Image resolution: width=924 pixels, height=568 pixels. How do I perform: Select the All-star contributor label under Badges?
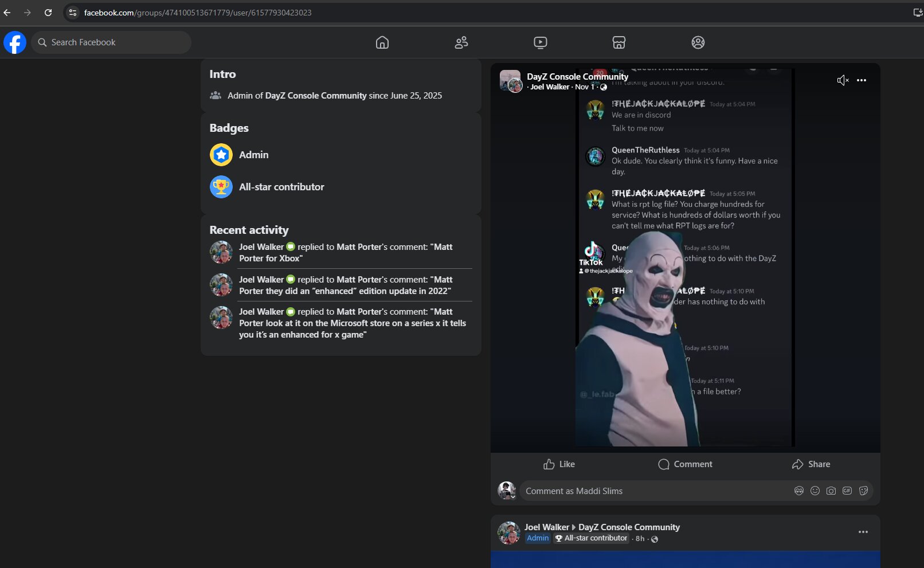281,187
